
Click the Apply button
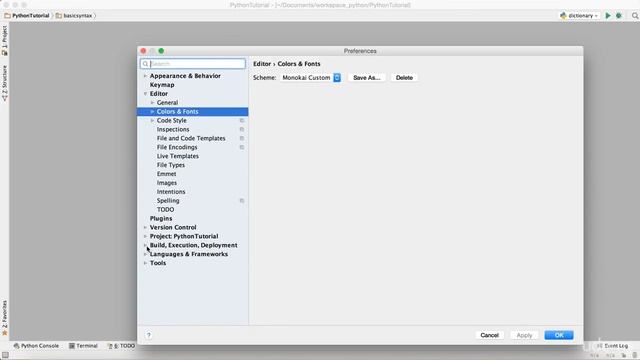point(524,335)
